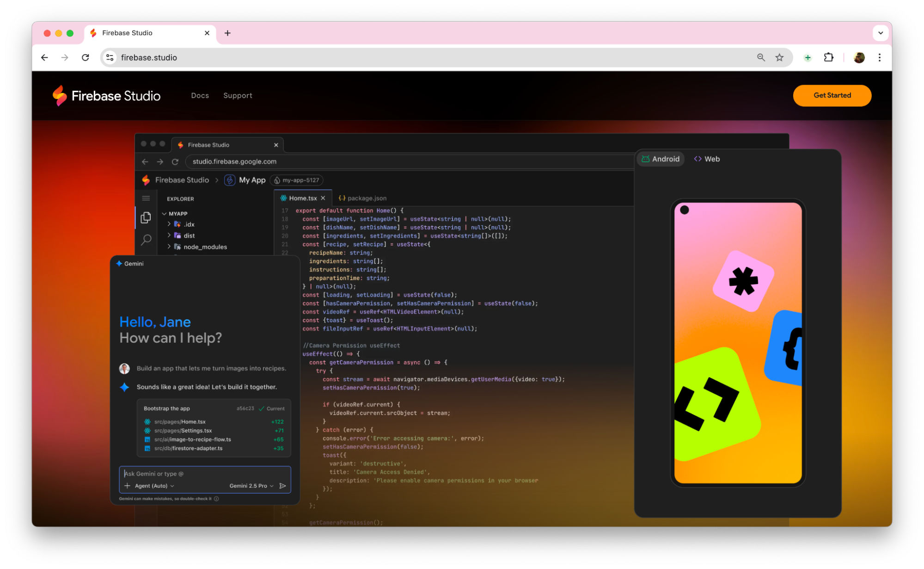Click the Bootstrap the app card title

coord(166,408)
